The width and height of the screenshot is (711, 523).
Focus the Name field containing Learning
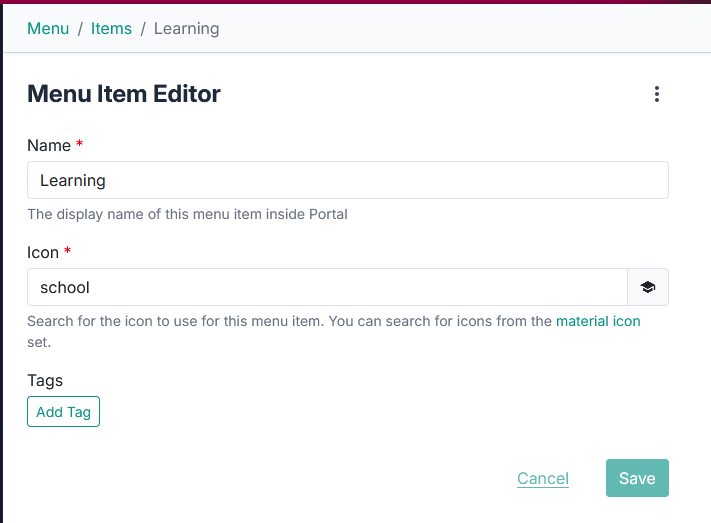347,181
